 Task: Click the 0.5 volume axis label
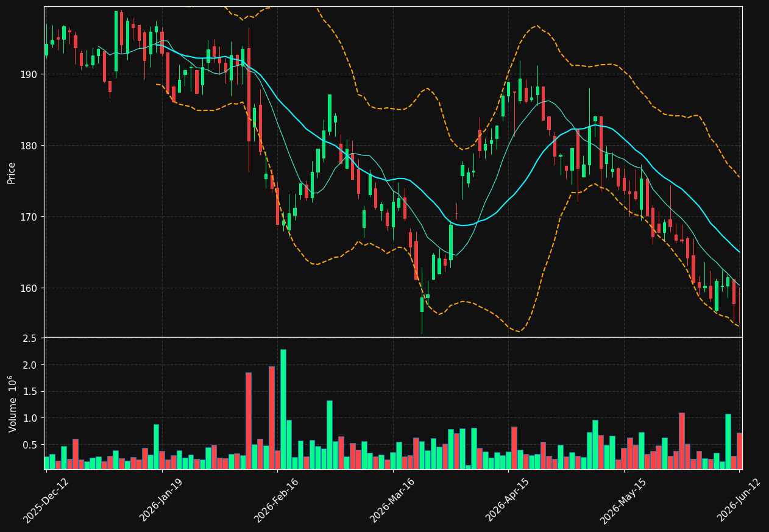[x=30, y=445]
